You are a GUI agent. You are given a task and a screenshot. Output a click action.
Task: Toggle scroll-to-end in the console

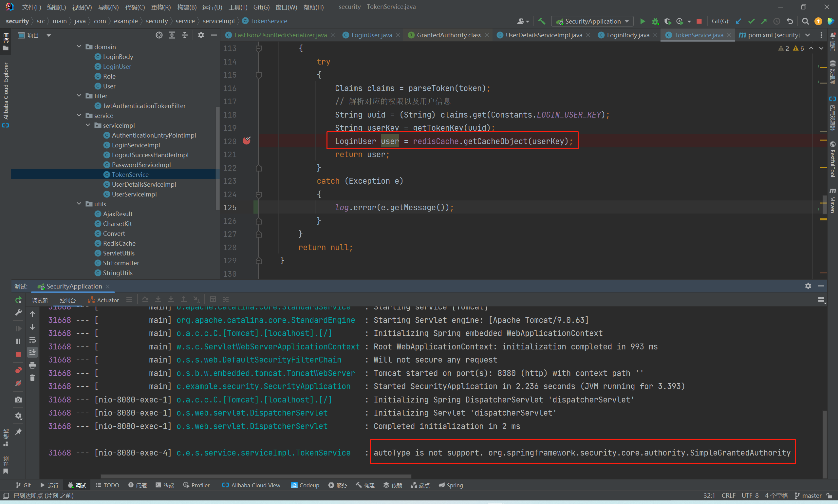click(32, 352)
